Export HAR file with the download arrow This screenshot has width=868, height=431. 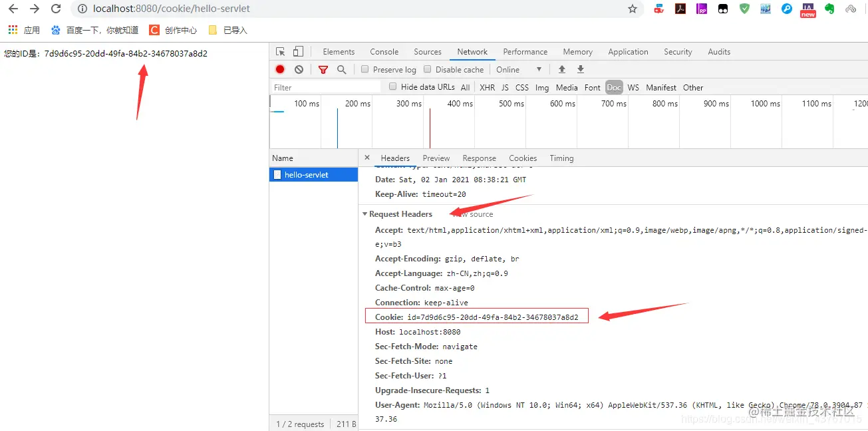pos(579,69)
